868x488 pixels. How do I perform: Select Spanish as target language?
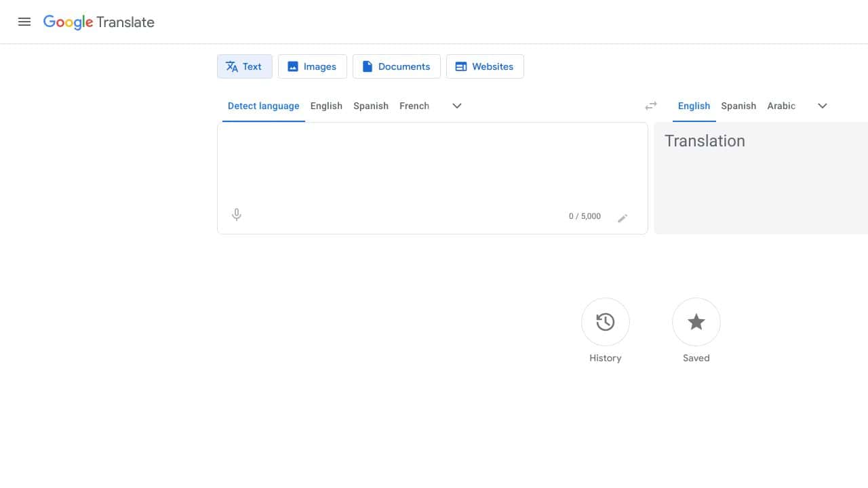[738, 106]
